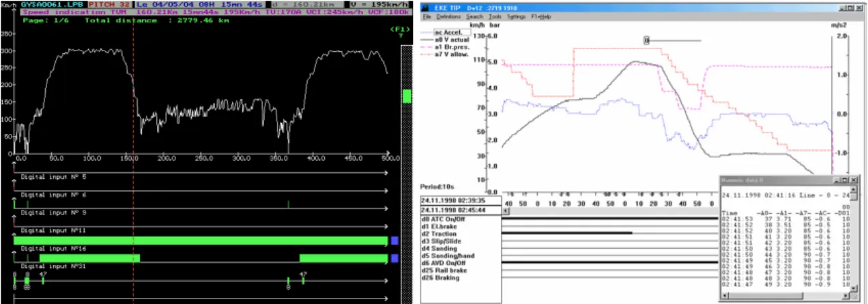Image resolution: width=868 pixels, height=304 pixels.
Task: Select the a1 Br.pres. legend entry
Action: click(452, 47)
